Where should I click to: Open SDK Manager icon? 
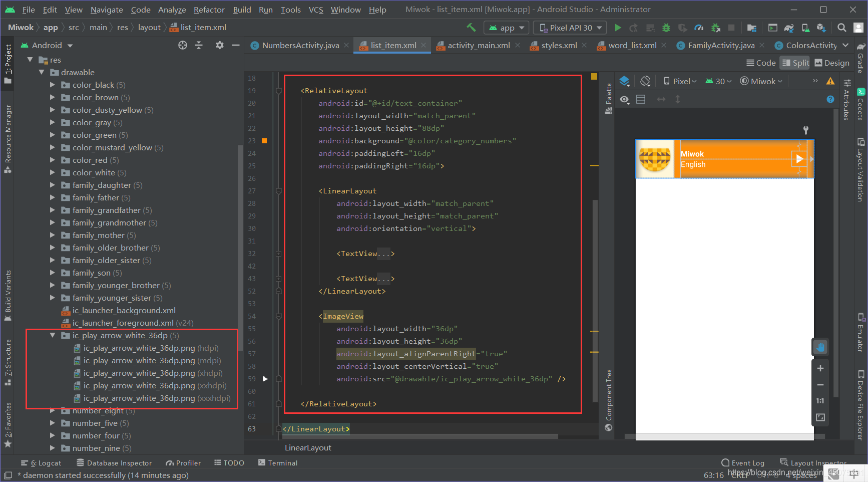pyautogui.click(x=821, y=28)
